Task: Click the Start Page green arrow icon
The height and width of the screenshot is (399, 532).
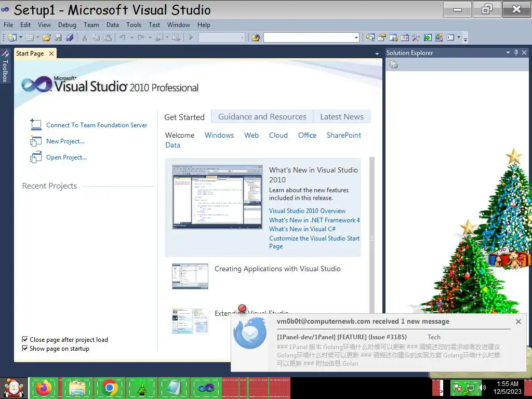Action: pos(428,37)
